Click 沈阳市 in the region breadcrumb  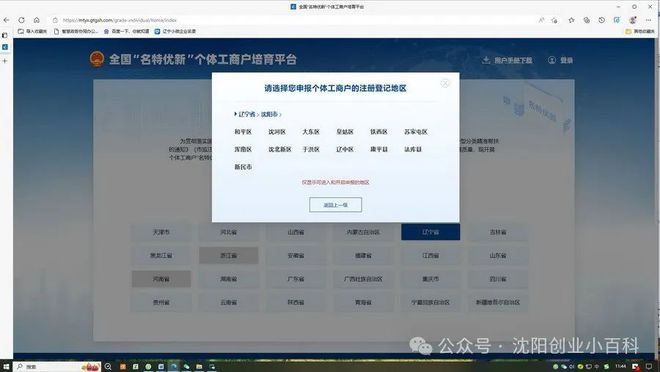click(269, 114)
